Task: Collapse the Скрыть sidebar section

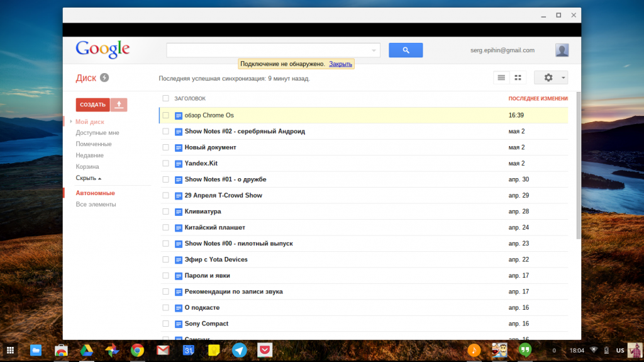Action: point(88,178)
